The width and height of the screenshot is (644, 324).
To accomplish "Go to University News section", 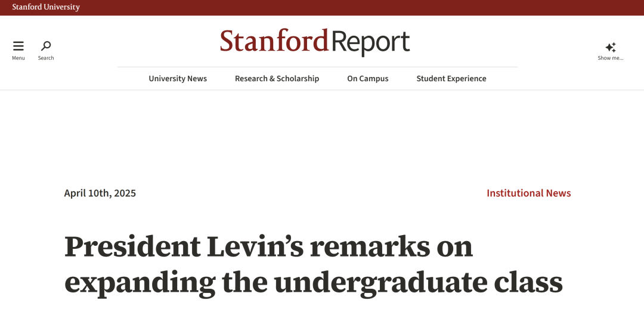I will point(178,79).
